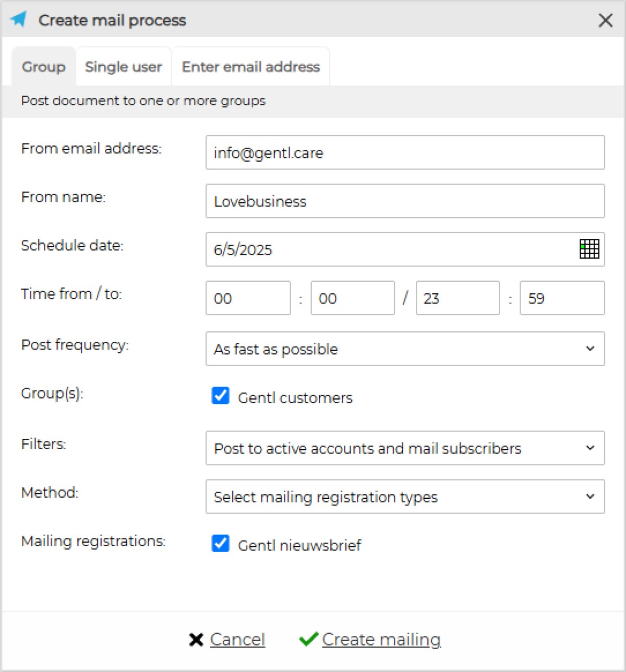The image size is (626, 672).
Task: Click the paper plane mail icon
Action: (19, 20)
